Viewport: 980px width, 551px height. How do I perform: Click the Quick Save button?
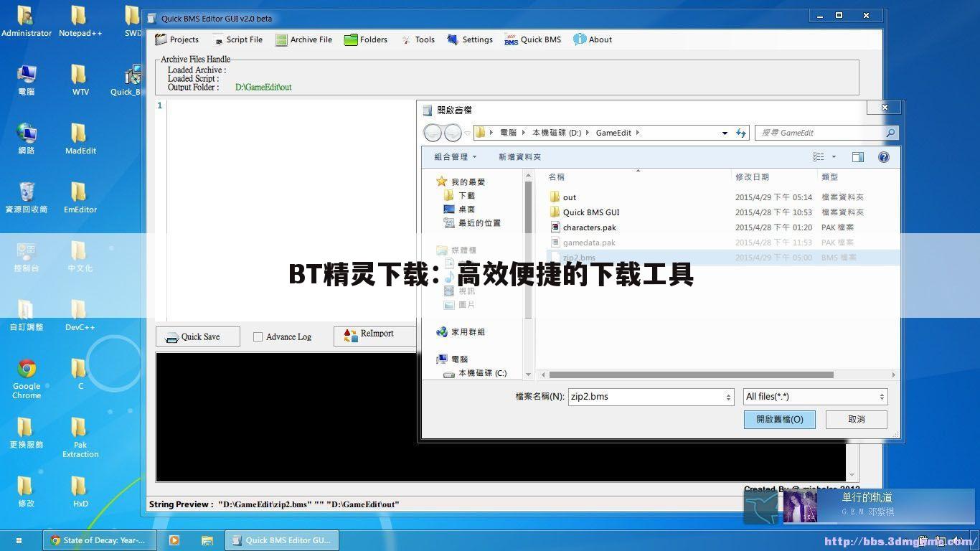pos(198,336)
